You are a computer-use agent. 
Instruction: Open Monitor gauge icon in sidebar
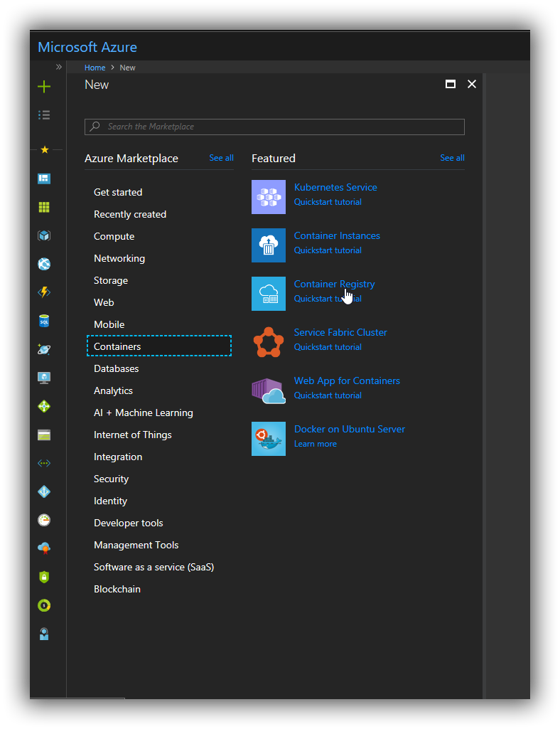click(44, 520)
